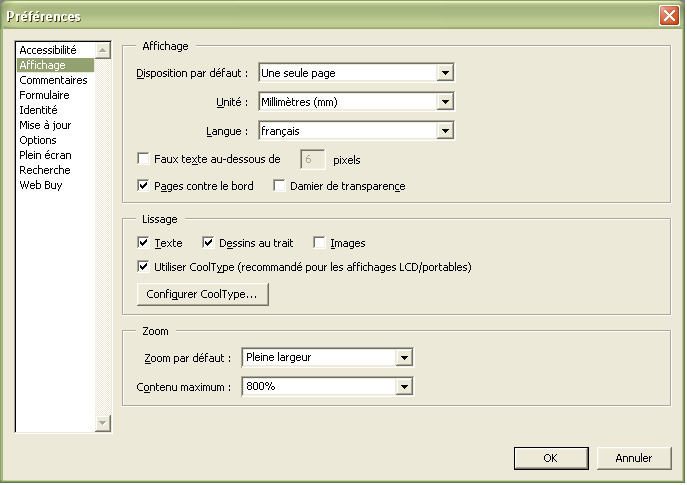Expand the Unité dropdown
Screen dimensions: 687x485
click(x=445, y=101)
